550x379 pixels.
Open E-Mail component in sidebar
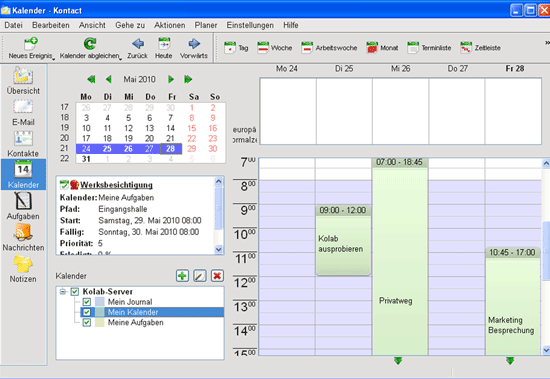coord(24,112)
